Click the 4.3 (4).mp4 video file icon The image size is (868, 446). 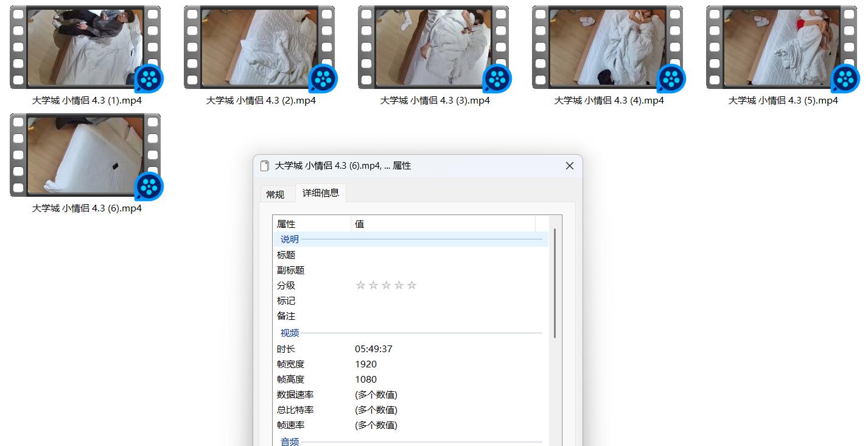click(x=607, y=48)
